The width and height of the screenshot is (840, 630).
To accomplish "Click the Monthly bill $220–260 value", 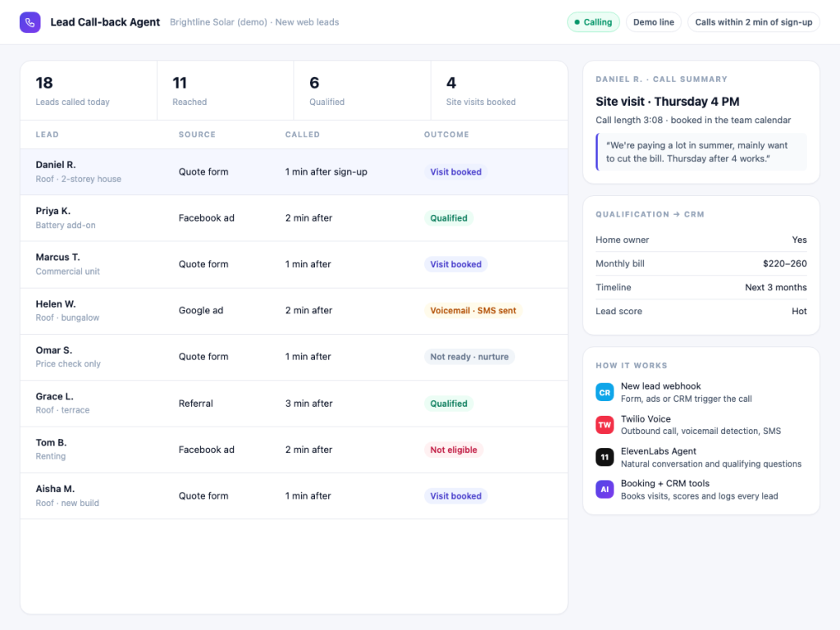I will pyautogui.click(x=784, y=263).
